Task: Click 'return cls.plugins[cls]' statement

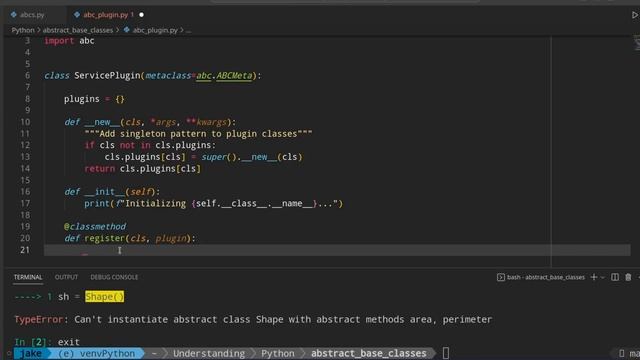Action: tap(142, 168)
